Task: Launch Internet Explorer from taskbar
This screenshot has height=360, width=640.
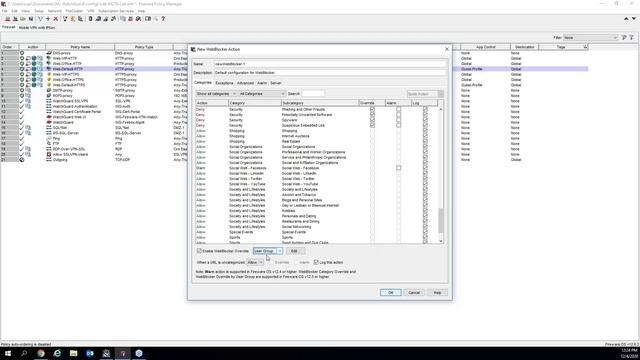Action: point(57,353)
